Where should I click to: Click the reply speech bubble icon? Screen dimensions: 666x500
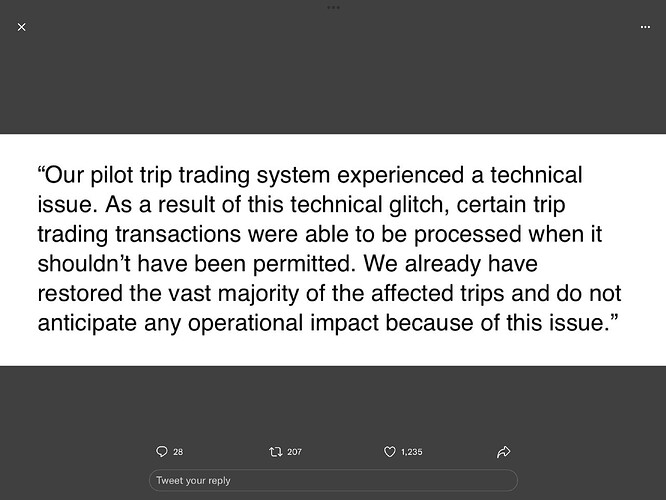pyautogui.click(x=162, y=452)
